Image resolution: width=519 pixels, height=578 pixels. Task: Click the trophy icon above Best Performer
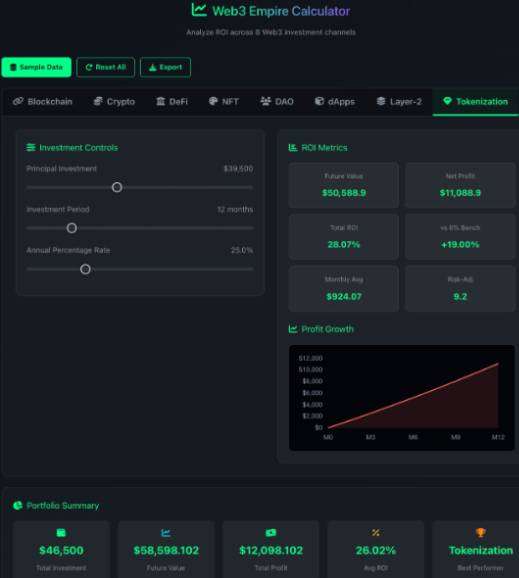(481, 533)
